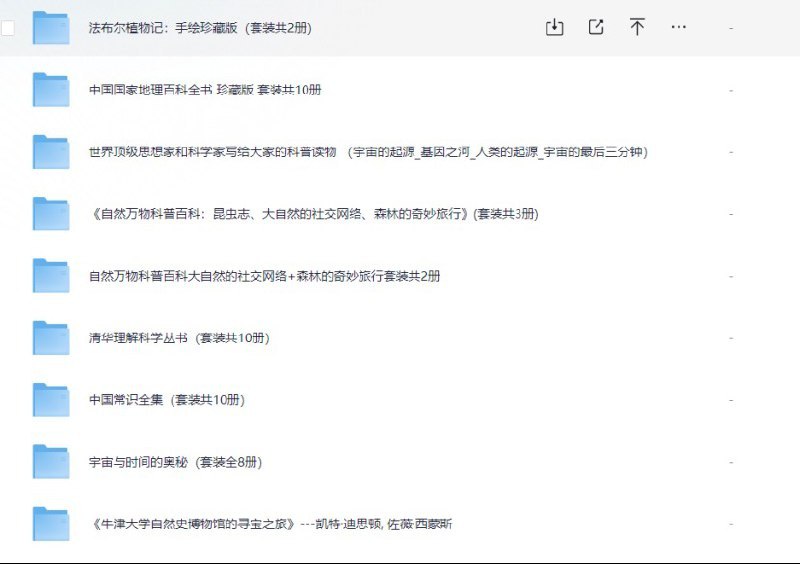Image resolution: width=800 pixels, height=564 pixels.
Task: Open the 法布尔植物记 folder icon
Action: (51, 28)
